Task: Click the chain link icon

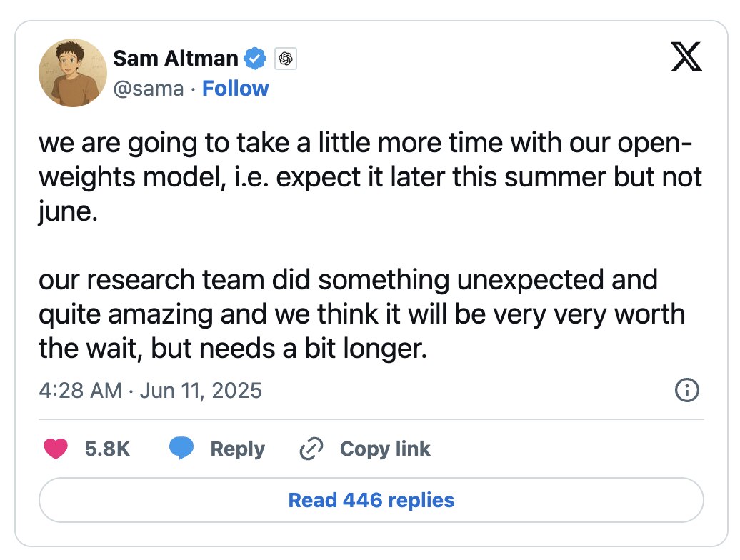Action: (311, 449)
